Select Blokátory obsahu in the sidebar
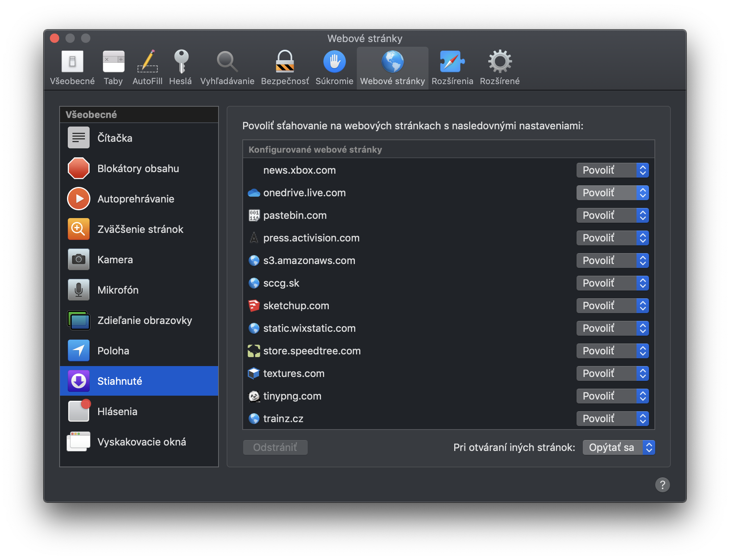Image resolution: width=730 pixels, height=560 pixels. pos(138,169)
